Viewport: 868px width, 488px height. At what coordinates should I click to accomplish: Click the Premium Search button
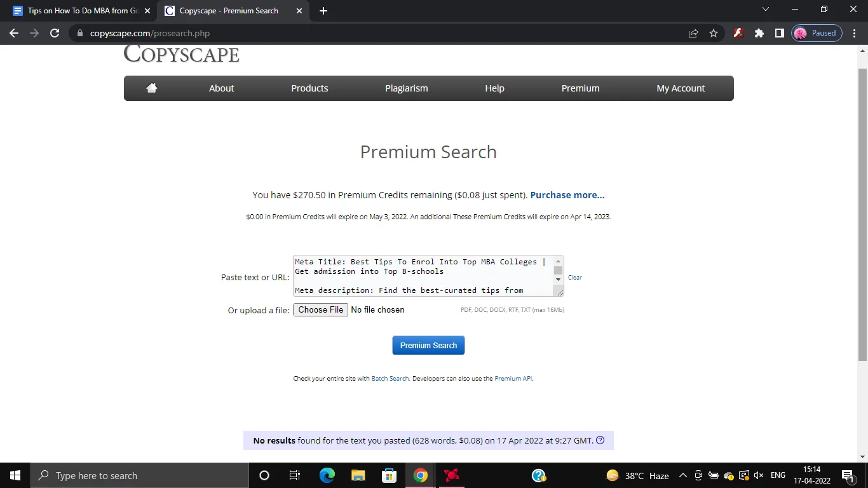tap(428, 345)
